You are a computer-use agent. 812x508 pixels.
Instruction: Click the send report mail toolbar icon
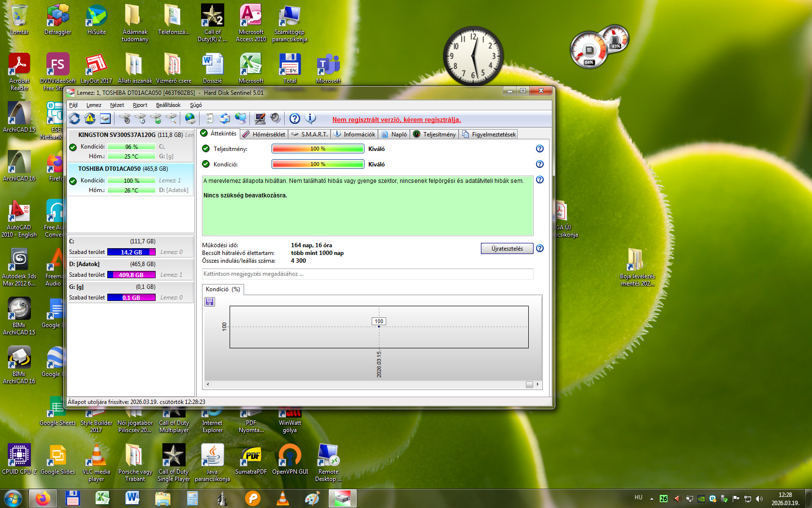225,119
